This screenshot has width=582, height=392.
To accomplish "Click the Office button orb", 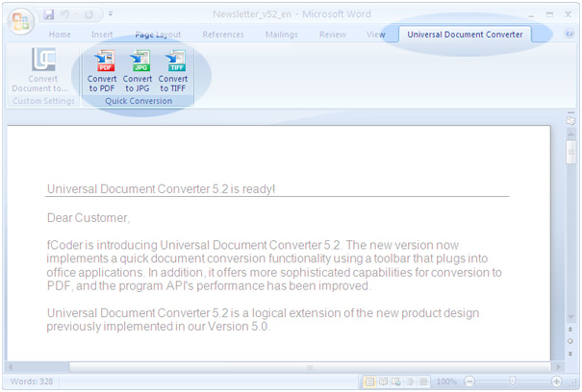I will click(21, 20).
